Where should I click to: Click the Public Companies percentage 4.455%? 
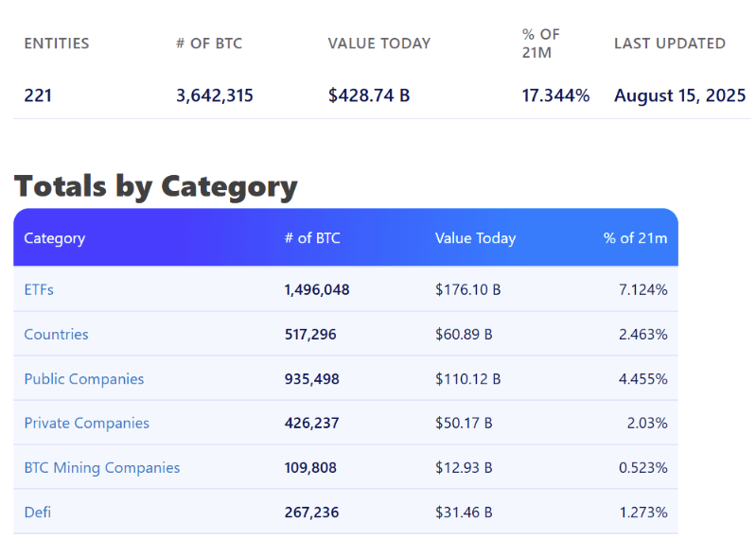pyautogui.click(x=642, y=378)
